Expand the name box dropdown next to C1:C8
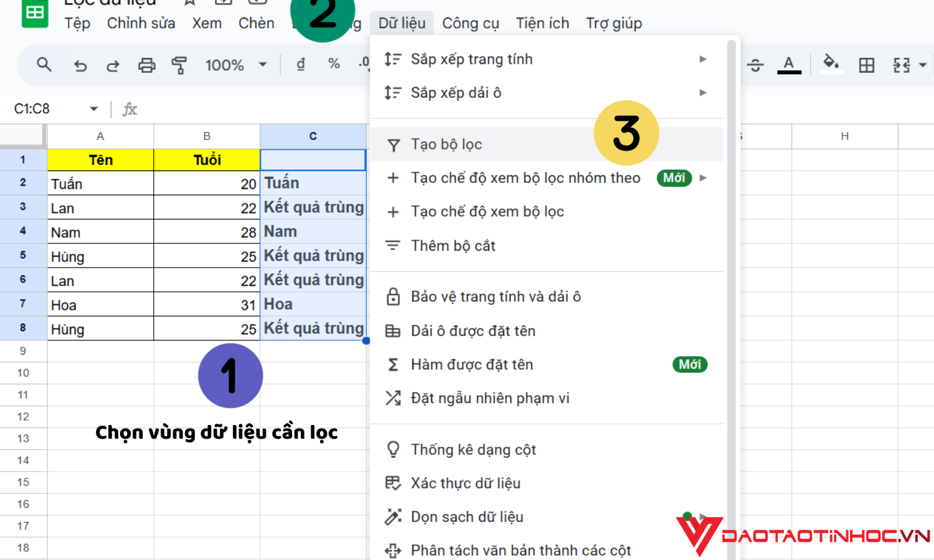The width and height of the screenshot is (934, 560). 94,108
